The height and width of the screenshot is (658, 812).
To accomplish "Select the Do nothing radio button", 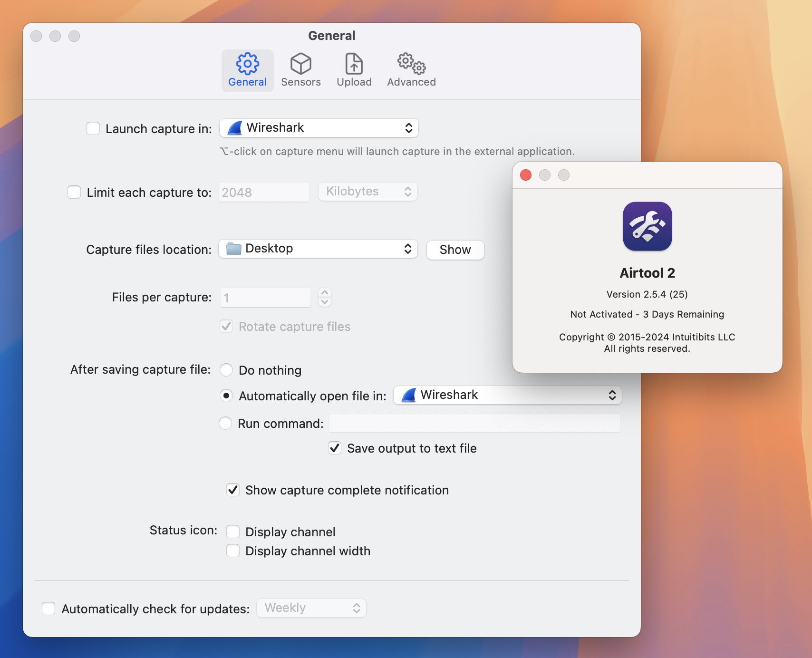I will (x=226, y=370).
